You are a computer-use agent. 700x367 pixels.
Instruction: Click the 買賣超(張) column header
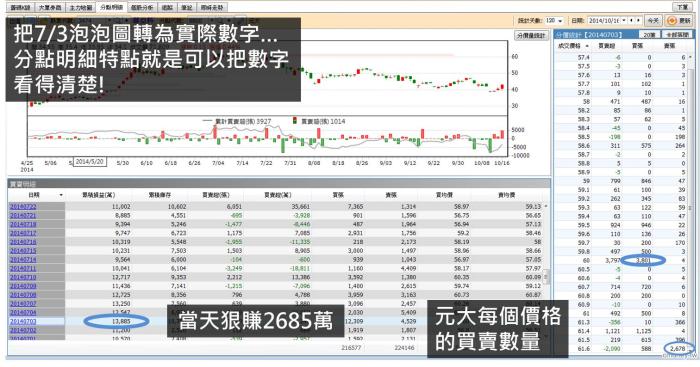pos(216,195)
